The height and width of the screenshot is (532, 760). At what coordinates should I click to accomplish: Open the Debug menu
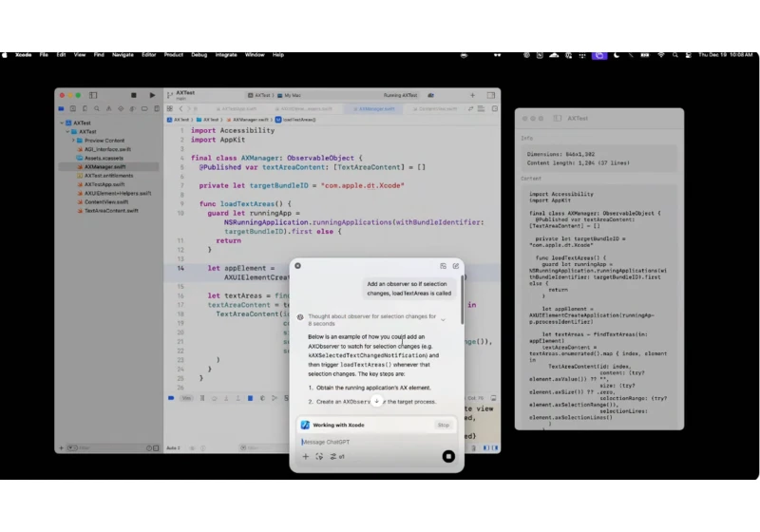tap(199, 55)
